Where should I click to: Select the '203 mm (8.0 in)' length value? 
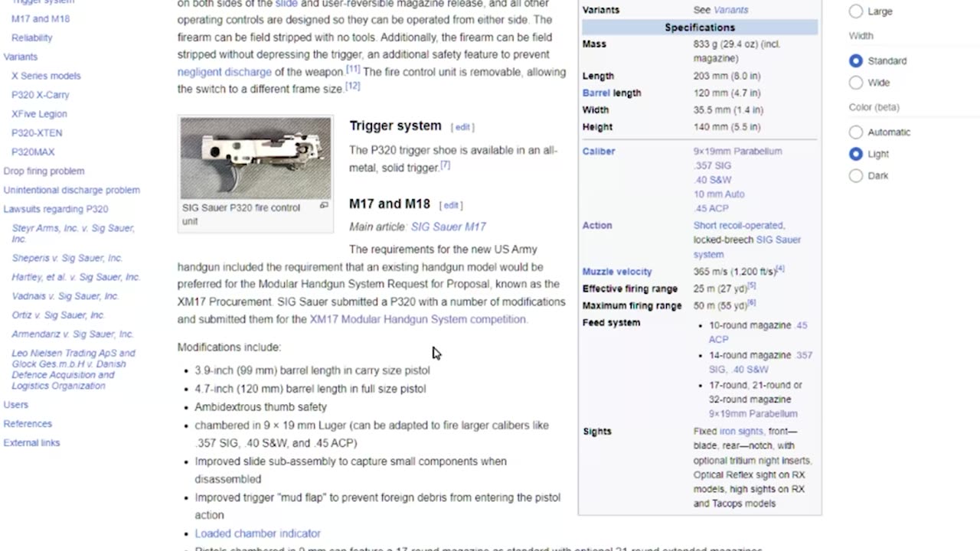pyautogui.click(x=727, y=77)
